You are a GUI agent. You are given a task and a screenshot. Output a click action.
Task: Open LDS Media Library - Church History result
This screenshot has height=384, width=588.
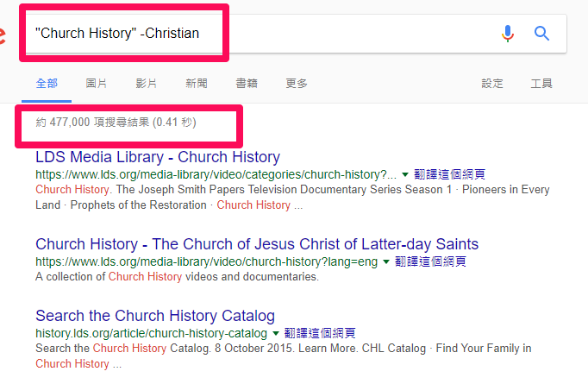(158, 157)
